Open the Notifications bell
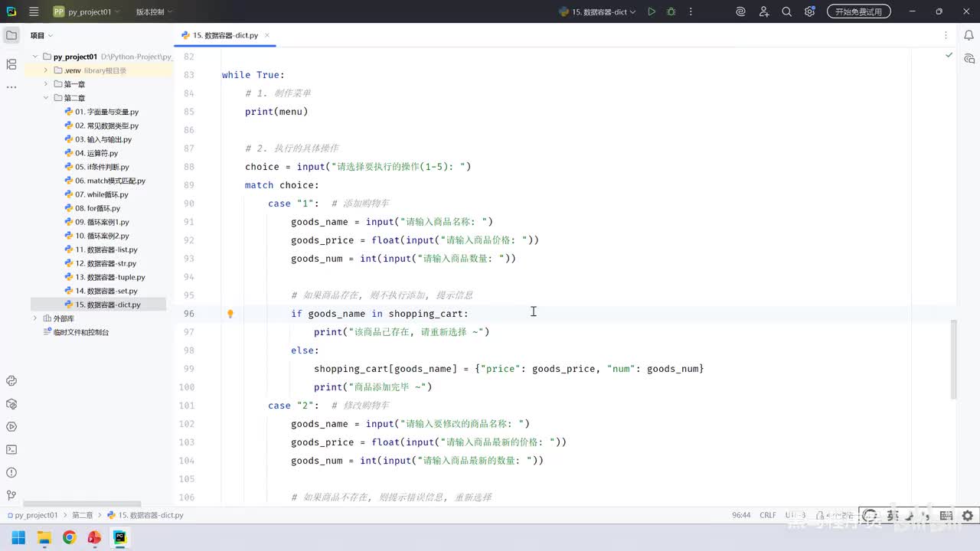This screenshot has width=980, height=551. point(969,35)
